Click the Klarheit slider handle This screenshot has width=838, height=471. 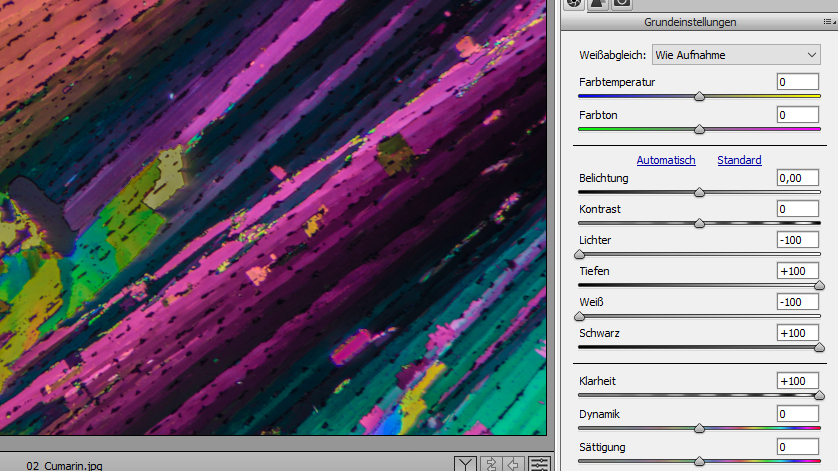click(x=819, y=396)
